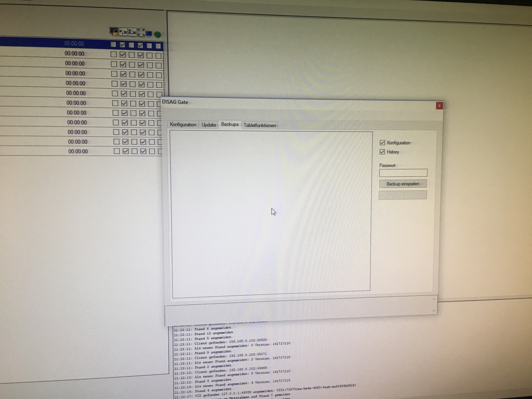Click the green status circle icon
This screenshot has height=399, width=532.
[158, 35]
